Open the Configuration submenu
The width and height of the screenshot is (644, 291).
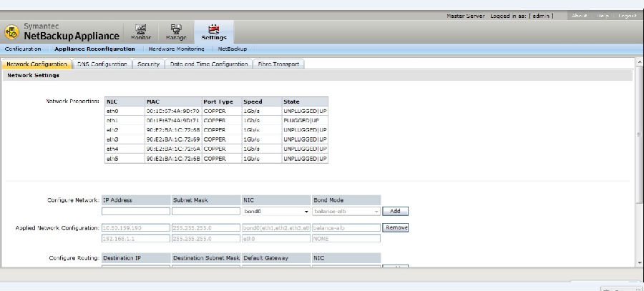click(x=23, y=49)
